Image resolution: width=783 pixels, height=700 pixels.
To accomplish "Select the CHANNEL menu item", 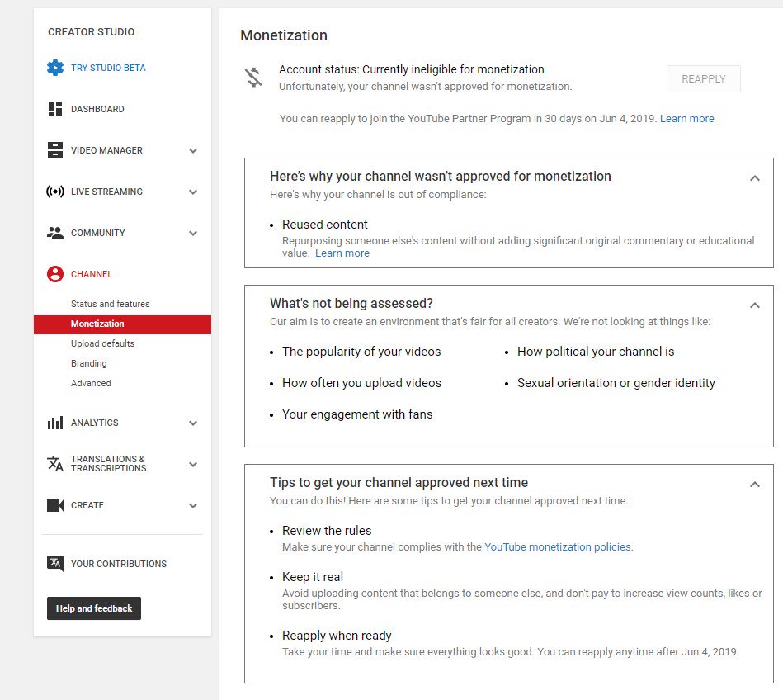I will (92, 274).
